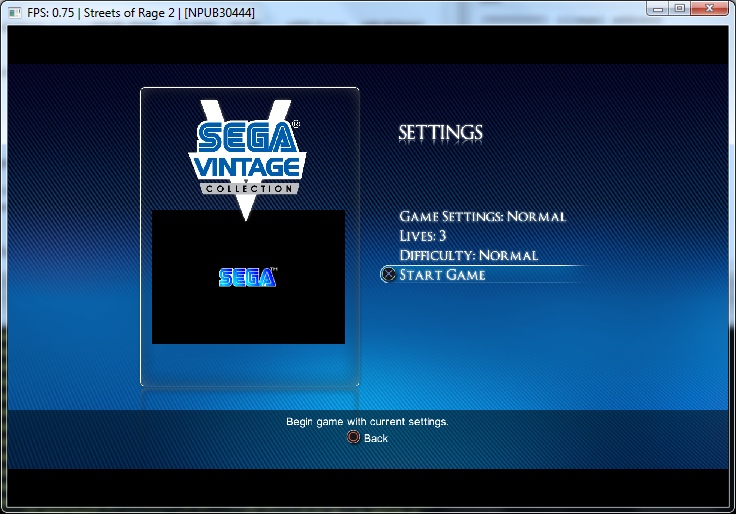Close the Streets of Rage 2 window
The height and width of the screenshot is (514, 736).
tap(709, 8)
